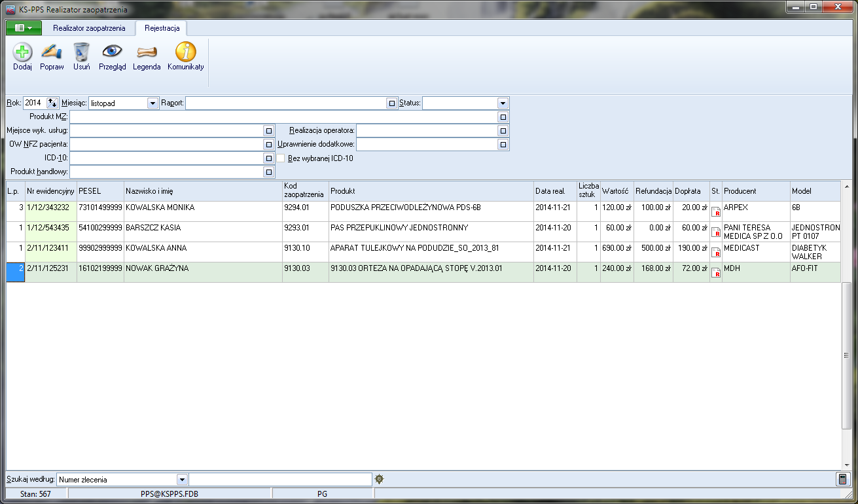The width and height of the screenshot is (858, 504).
Task: Expand the Szukaj według dropdown
Action: (183, 480)
